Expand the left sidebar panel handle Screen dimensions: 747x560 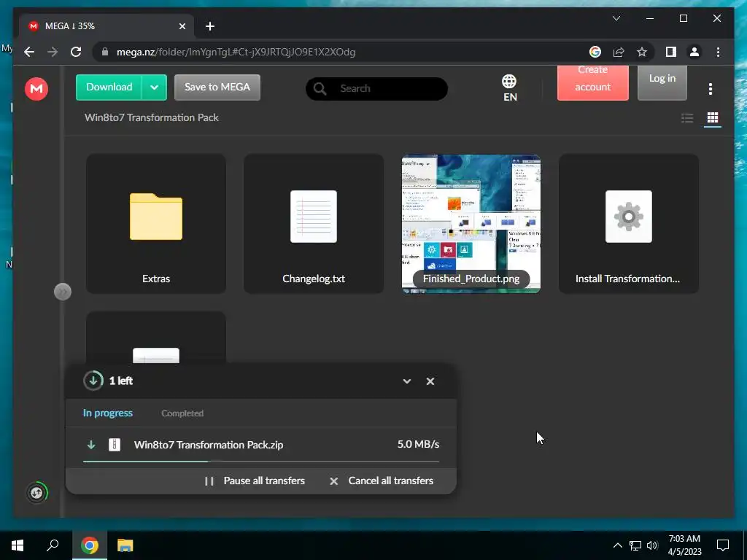pos(63,292)
